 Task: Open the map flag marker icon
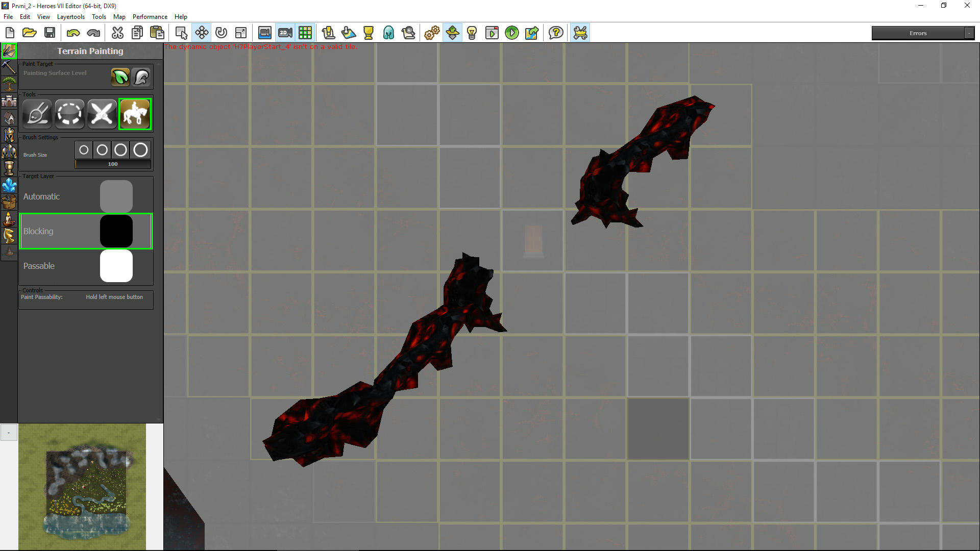[349, 33]
